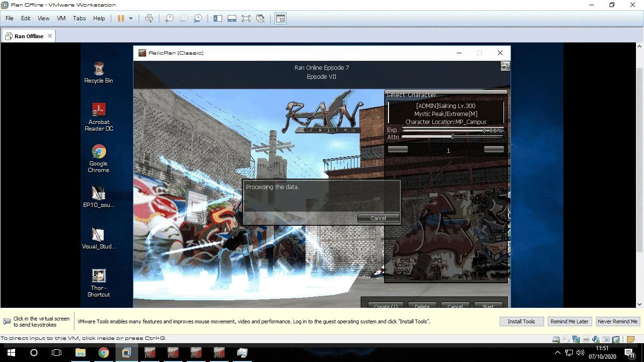The height and width of the screenshot is (362, 644).
Task: Cancel the Processing the data dialog
Action: click(x=378, y=218)
